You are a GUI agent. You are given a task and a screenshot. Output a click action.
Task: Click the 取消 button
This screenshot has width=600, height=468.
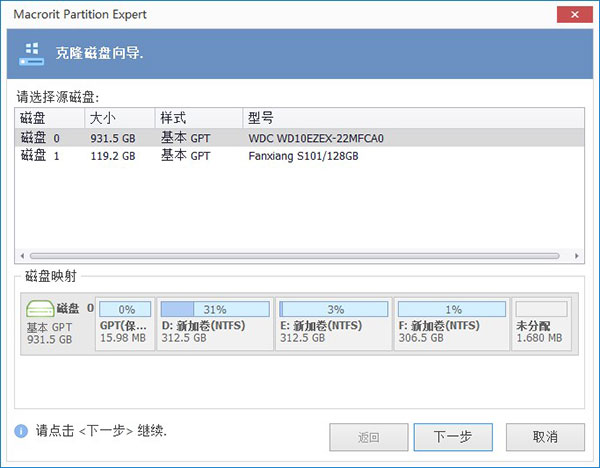(545, 437)
